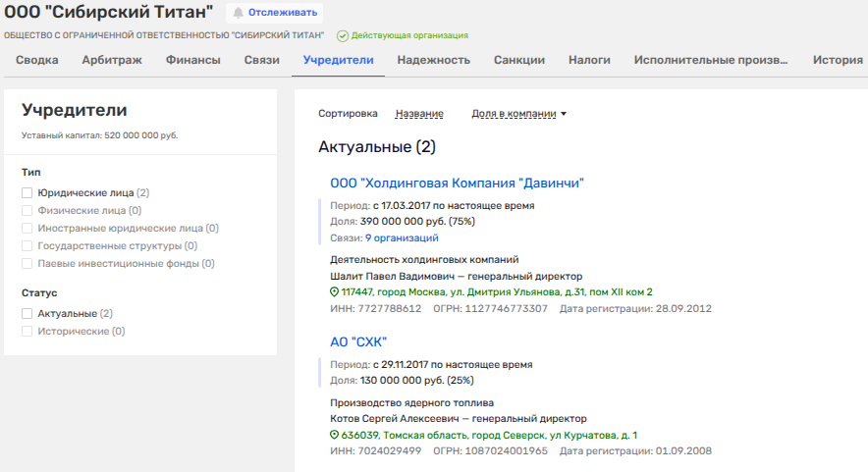The width and height of the screenshot is (868, 472).
Task: Open Холдинговая Компания "Давинчи" company link
Action: point(457,183)
